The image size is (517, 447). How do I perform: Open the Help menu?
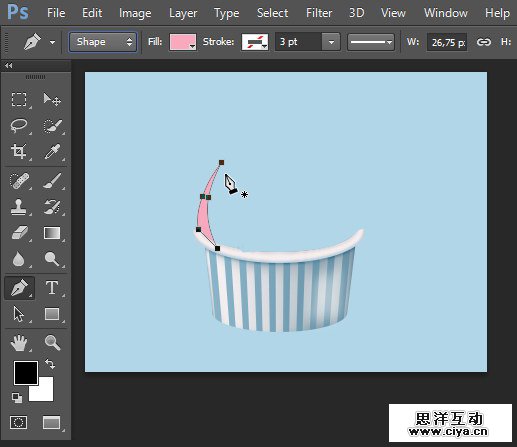pos(497,13)
